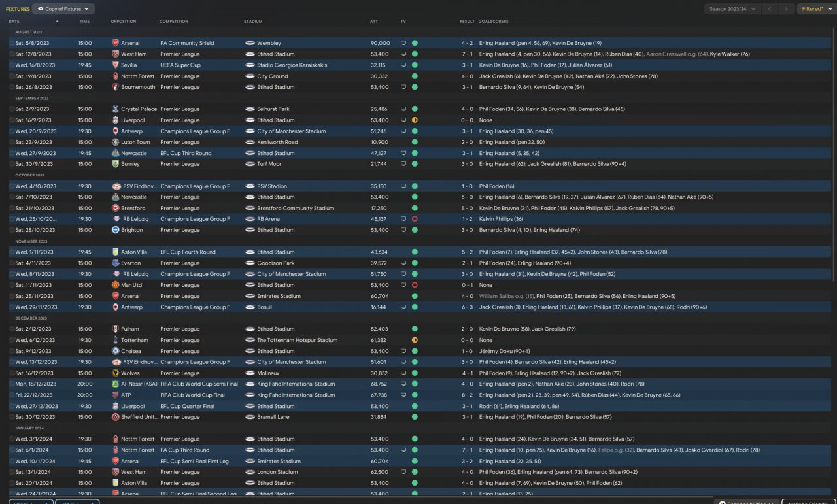Open the Season 2023/24 dropdown
Viewport: 837px width, 504px height.
[x=732, y=9]
